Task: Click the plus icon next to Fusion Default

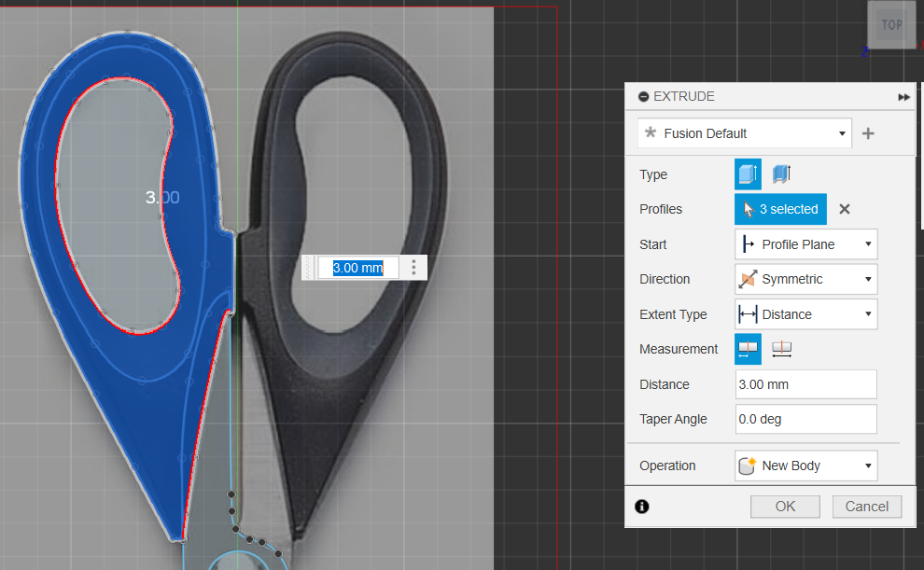Action: coord(867,132)
